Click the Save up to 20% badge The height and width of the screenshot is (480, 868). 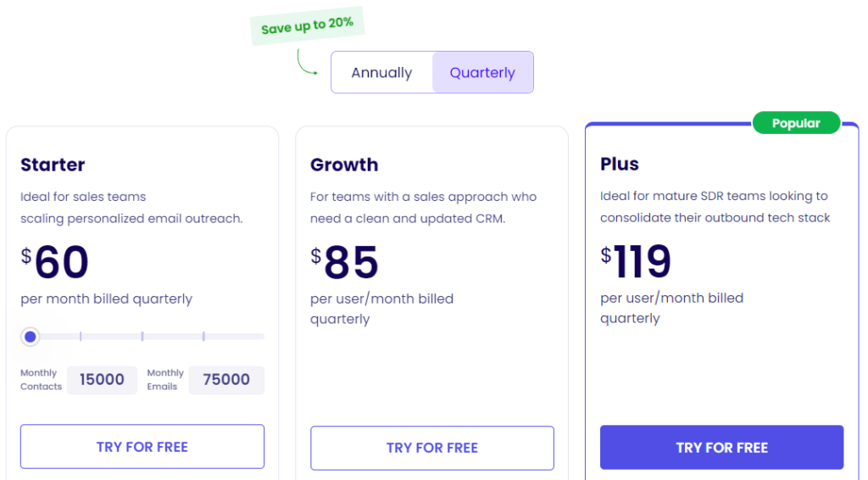pyautogui.click(x=307, y=26)
